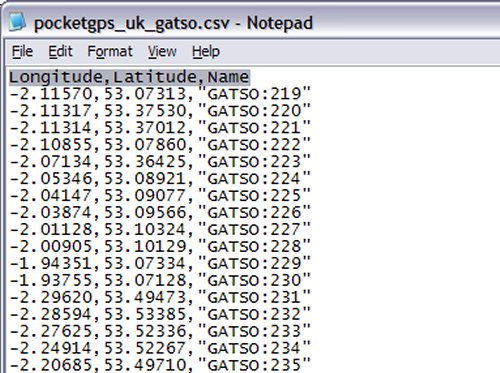Open the Format menu
The height and width of the screenshot is (373, 500).
[x=110, y=52]
